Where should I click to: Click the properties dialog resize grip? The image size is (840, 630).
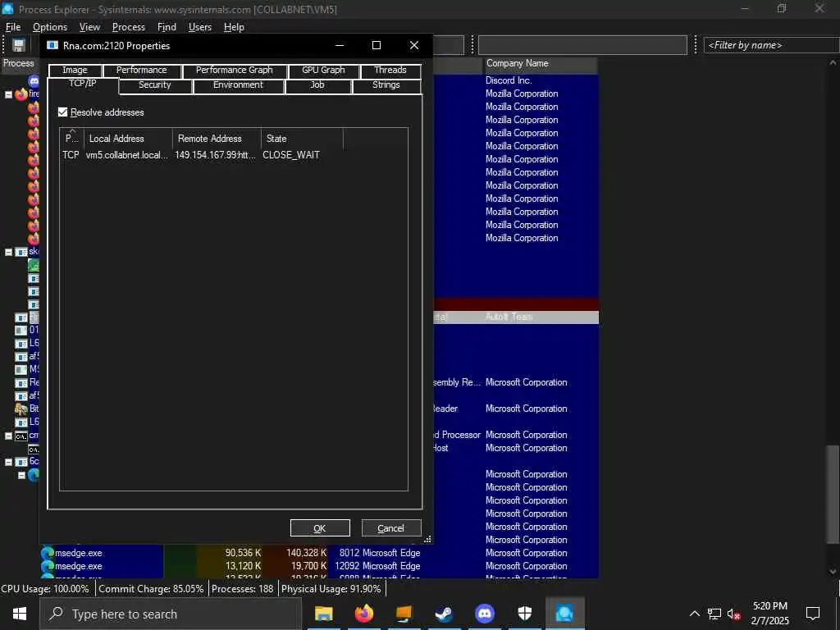[427, 540]
